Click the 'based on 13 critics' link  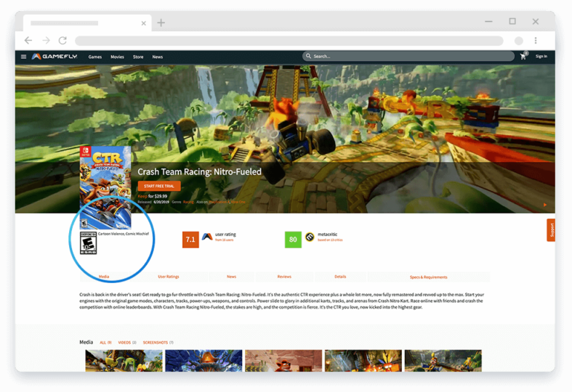[x=330, y=240]
